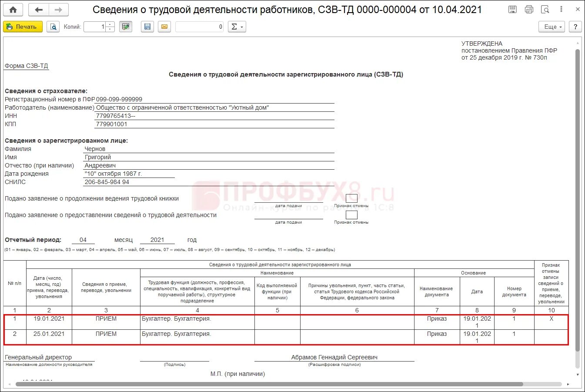The image size is (585, 392).
Task: Click the № п/п column header
Action: pyautogui.click(x=15, y=283)
